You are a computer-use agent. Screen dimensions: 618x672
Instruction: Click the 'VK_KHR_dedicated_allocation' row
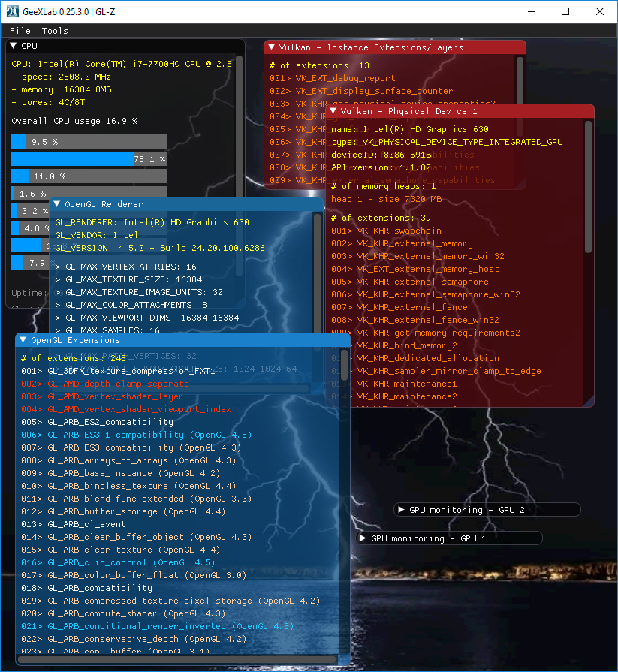pyautogui.click(x=428, y=358)
